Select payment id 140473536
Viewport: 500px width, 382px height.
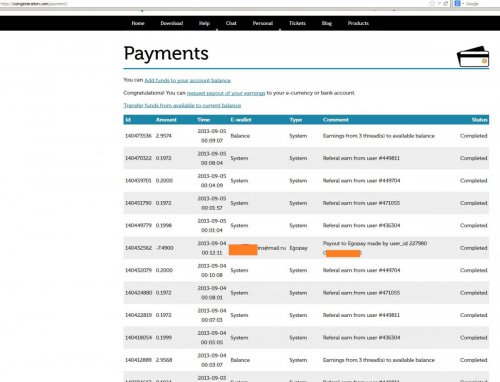pyautogui.click(x=138, y=136)
